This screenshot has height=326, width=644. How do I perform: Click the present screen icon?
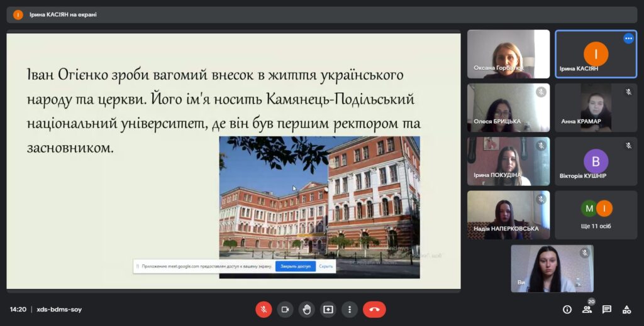pos(328,309)
